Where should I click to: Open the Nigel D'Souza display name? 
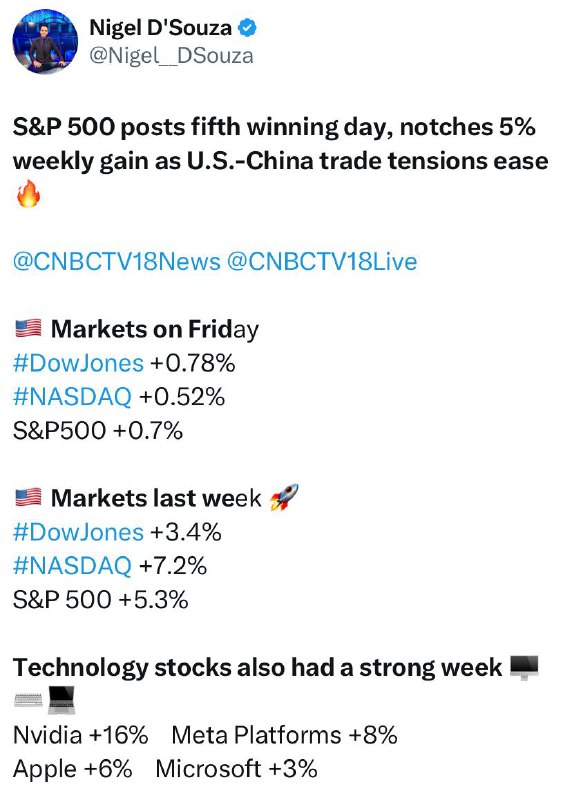point(161,28)
